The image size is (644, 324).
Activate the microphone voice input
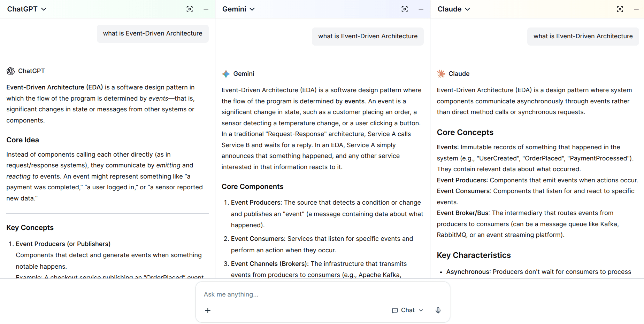(x=438, y=310)
